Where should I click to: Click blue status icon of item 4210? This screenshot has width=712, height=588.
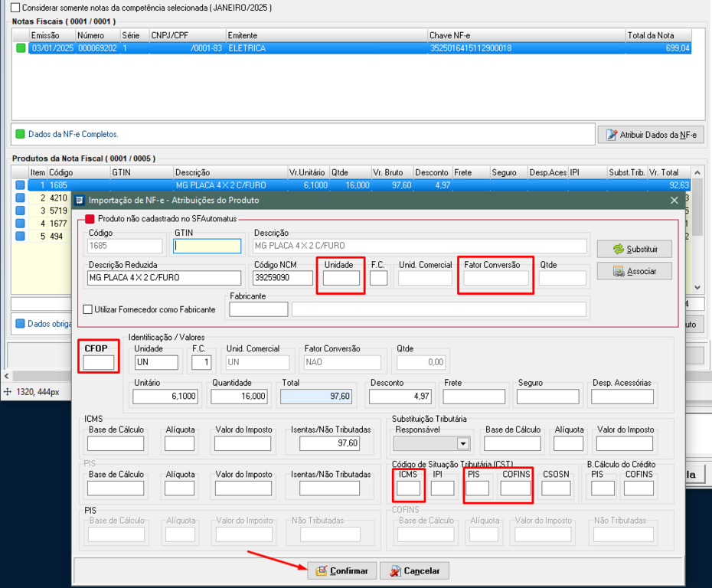[20, 198]
